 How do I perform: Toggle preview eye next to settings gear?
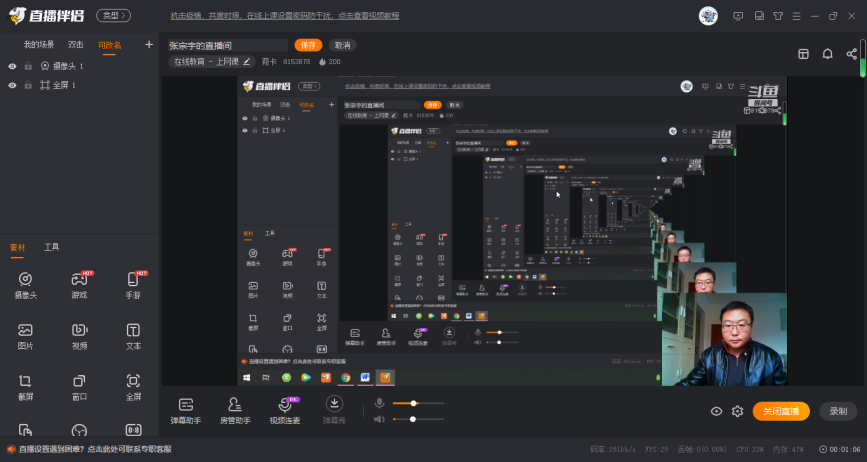click(x=717, y=411)
